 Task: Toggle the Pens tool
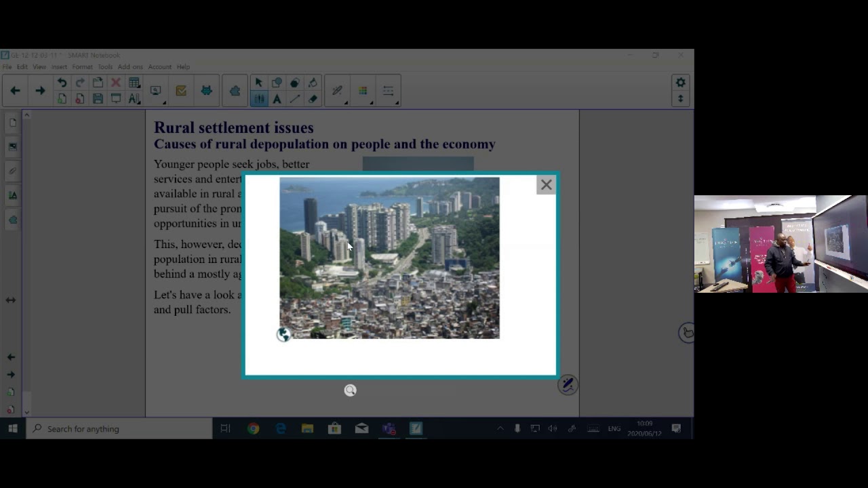tap(258, 99)
